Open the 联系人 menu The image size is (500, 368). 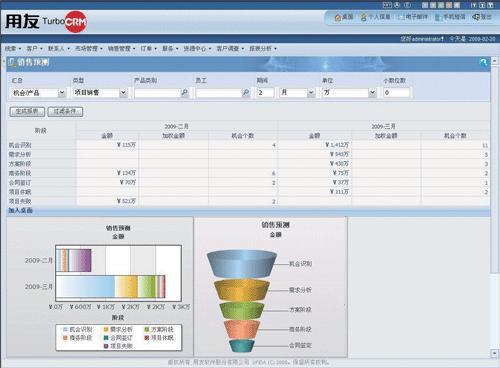click(59, 49)
